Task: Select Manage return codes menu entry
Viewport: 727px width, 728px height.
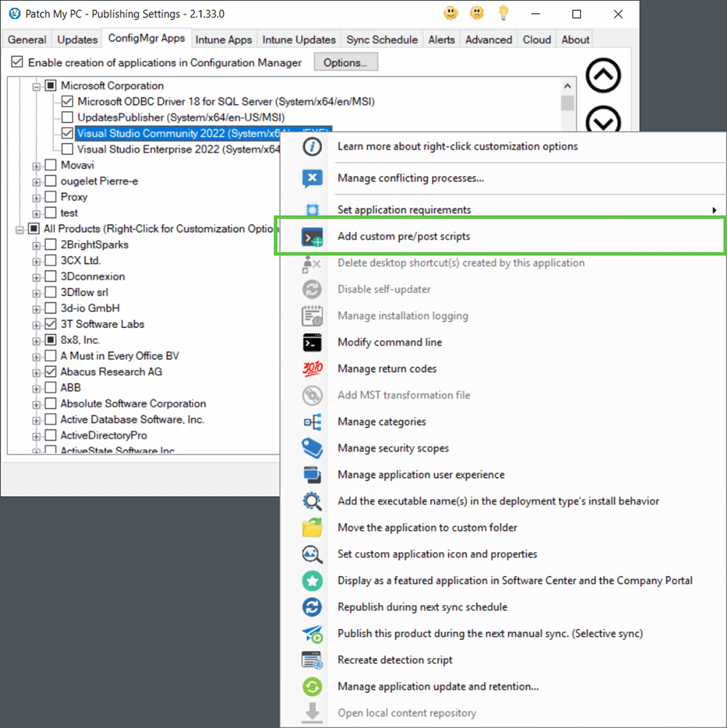Action: [387, 369]
